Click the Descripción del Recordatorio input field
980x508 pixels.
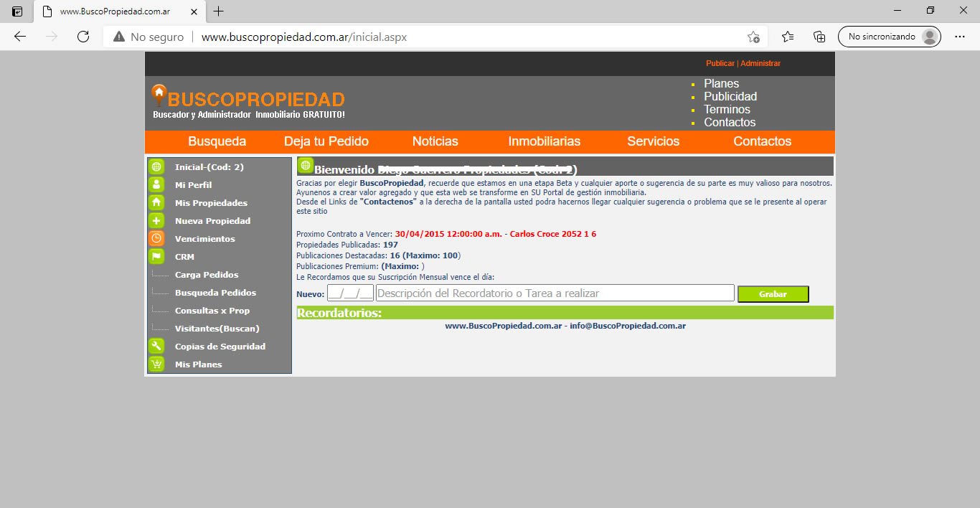pos(555,293)
